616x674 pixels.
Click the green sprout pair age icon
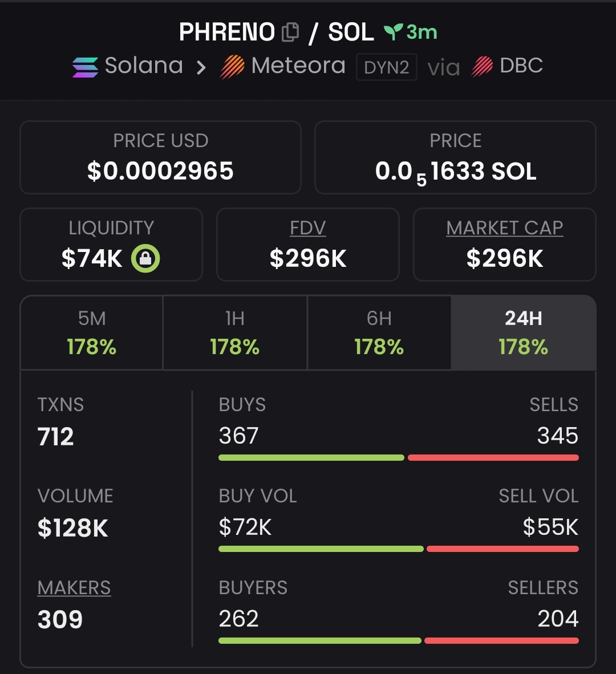[x=394, y=32]
